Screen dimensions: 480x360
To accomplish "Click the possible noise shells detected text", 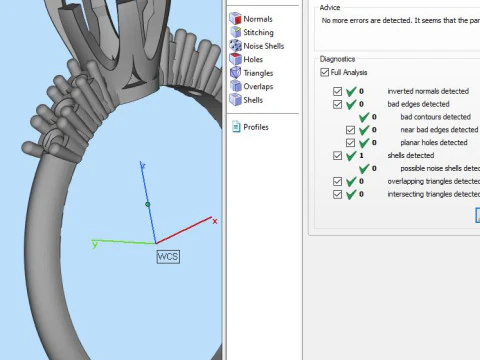I will [440, 168].
